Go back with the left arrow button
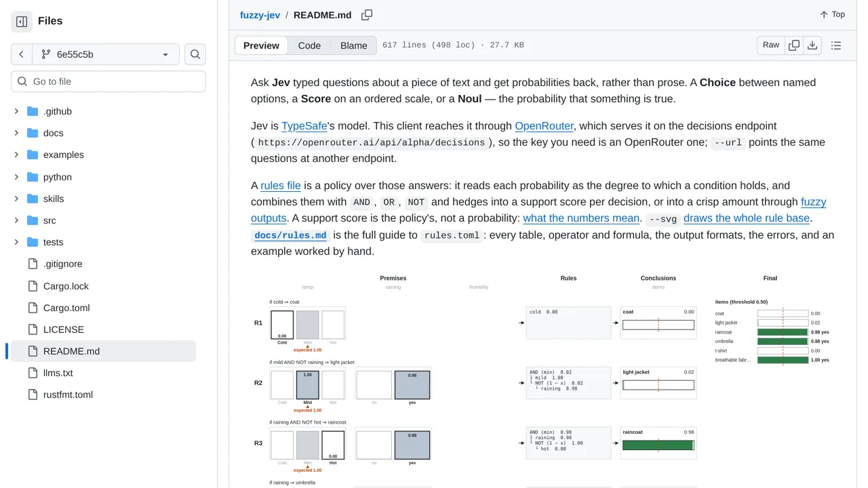868x488 pixels. coord(21,54)
